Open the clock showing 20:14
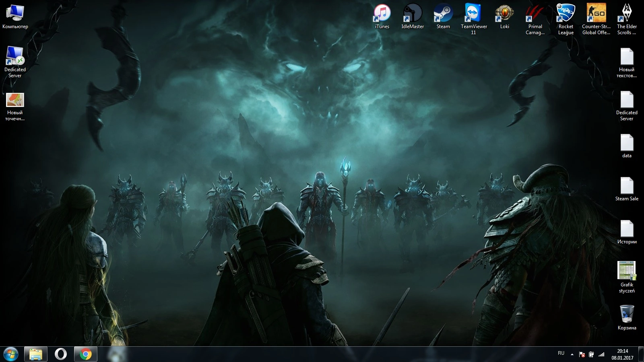Image resolution: width=644 pixels, height=362 pixels. (x=622, y=354)
